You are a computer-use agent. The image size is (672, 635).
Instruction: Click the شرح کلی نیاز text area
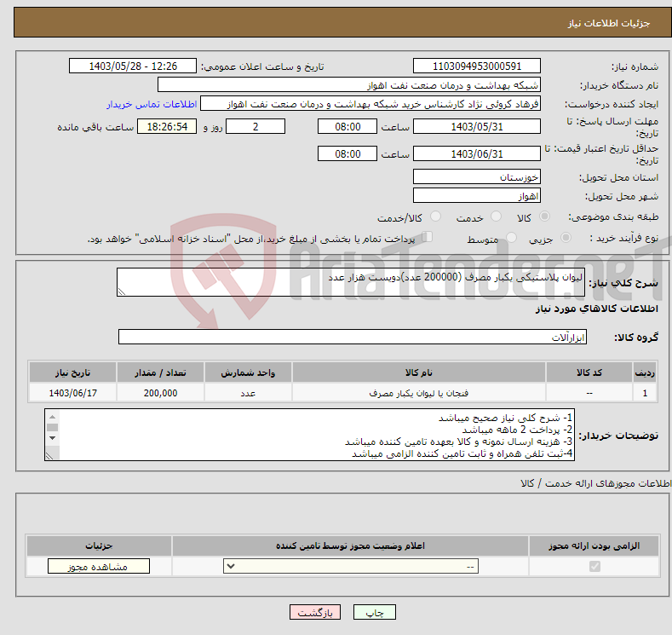351,282
